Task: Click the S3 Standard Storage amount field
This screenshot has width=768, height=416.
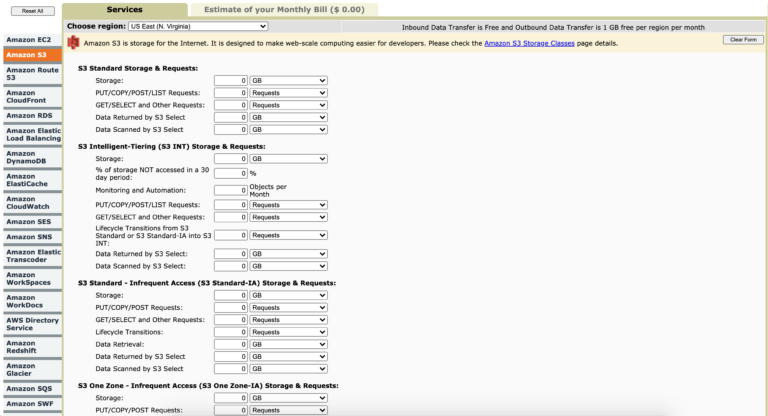Action: coord(231,80)
